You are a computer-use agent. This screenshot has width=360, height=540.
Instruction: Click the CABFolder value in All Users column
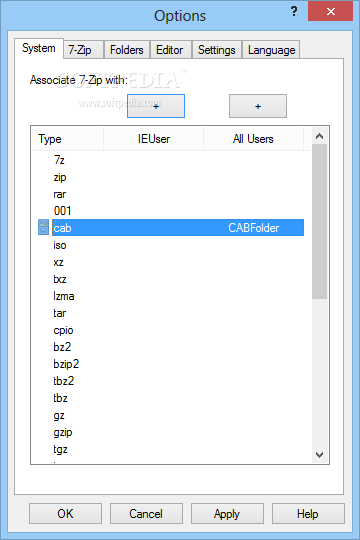[x=254, y=228]
